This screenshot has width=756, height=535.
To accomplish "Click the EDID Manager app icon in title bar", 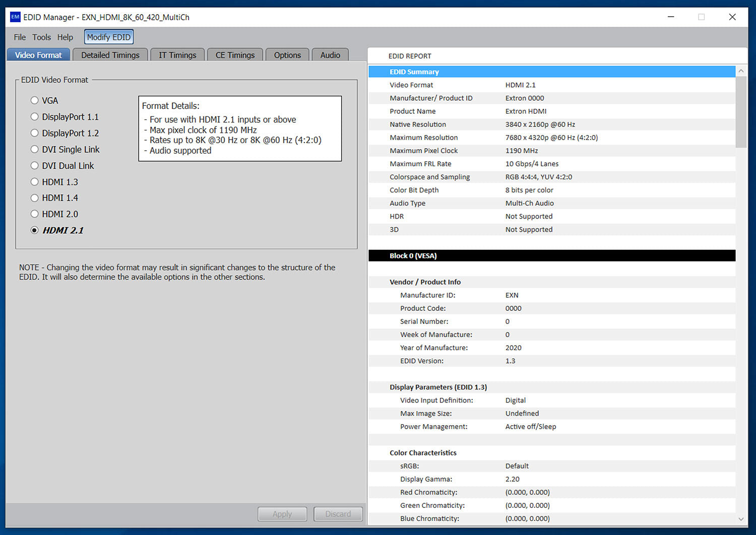I will click(x=15, y=17).
